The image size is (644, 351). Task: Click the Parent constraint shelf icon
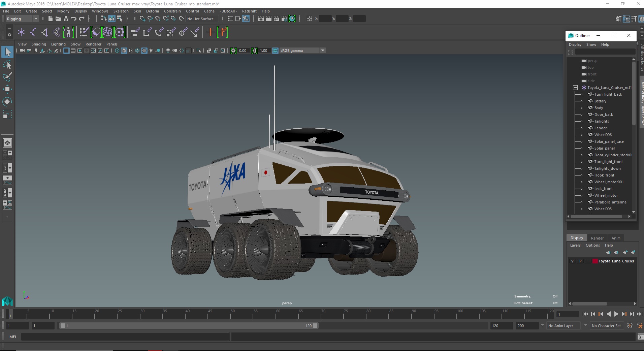click(135, 32)
